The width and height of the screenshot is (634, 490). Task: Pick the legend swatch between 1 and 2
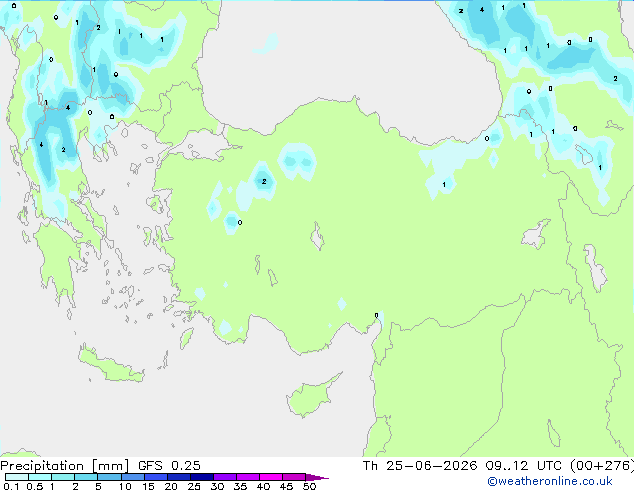click(x=63, y=477)
